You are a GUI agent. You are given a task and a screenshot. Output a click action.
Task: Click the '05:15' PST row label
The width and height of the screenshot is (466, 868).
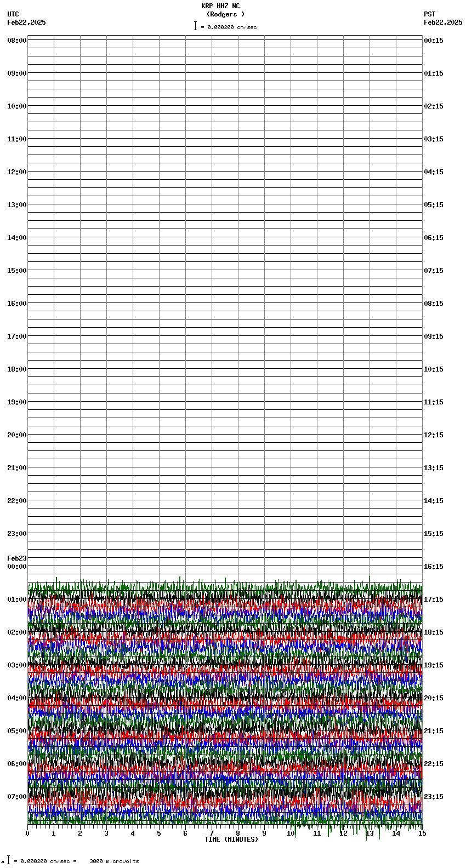click(434, 205)
